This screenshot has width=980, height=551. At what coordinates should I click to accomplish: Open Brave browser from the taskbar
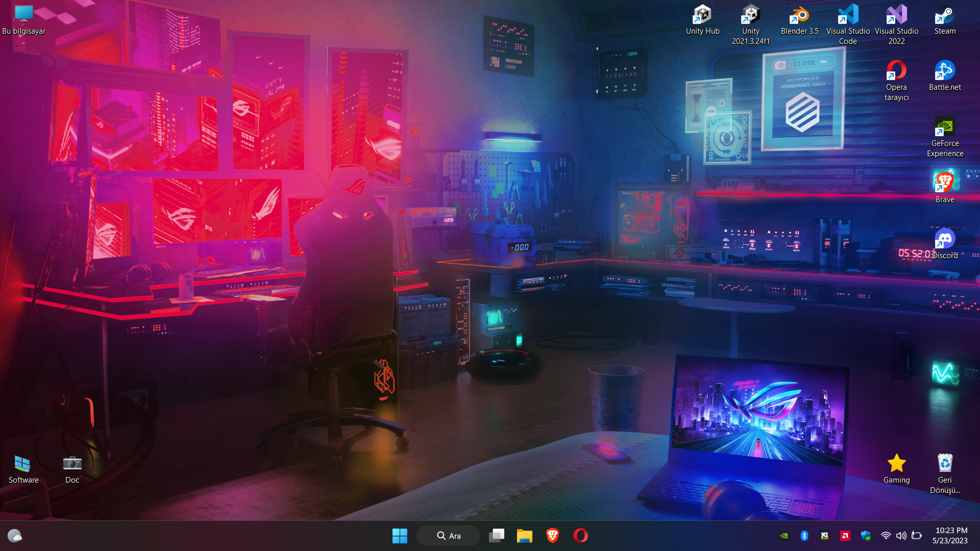pyautogui.click(x=552, y=536)
